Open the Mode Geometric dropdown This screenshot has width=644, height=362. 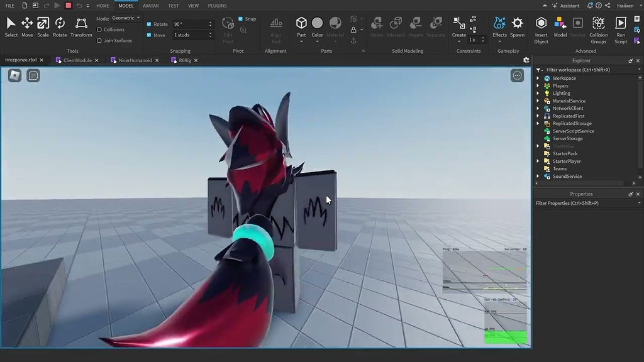(125, 18)
